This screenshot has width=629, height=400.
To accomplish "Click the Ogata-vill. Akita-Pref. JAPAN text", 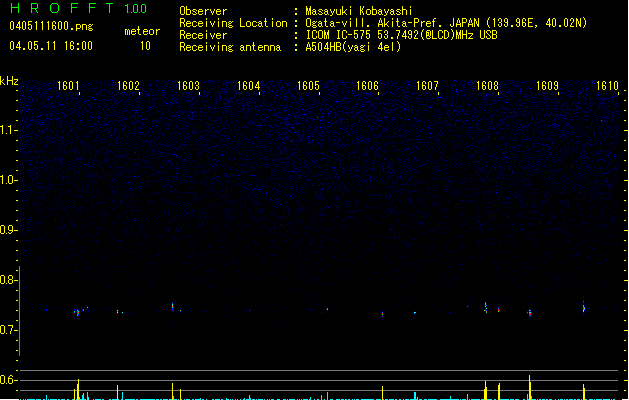I will (394, 23).
